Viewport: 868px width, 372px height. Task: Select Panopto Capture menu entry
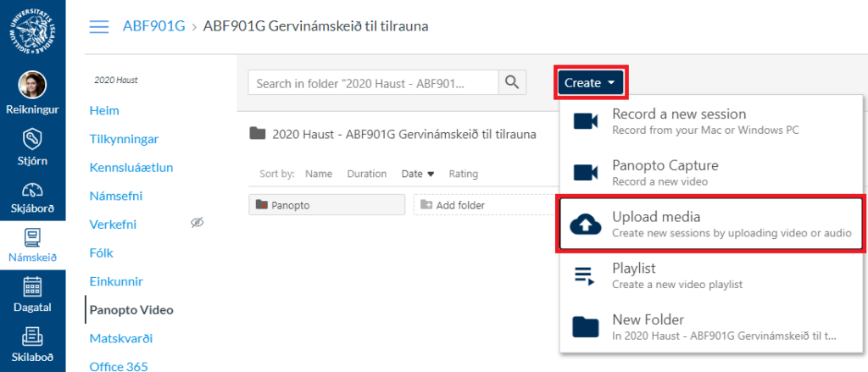pos(711,172)
